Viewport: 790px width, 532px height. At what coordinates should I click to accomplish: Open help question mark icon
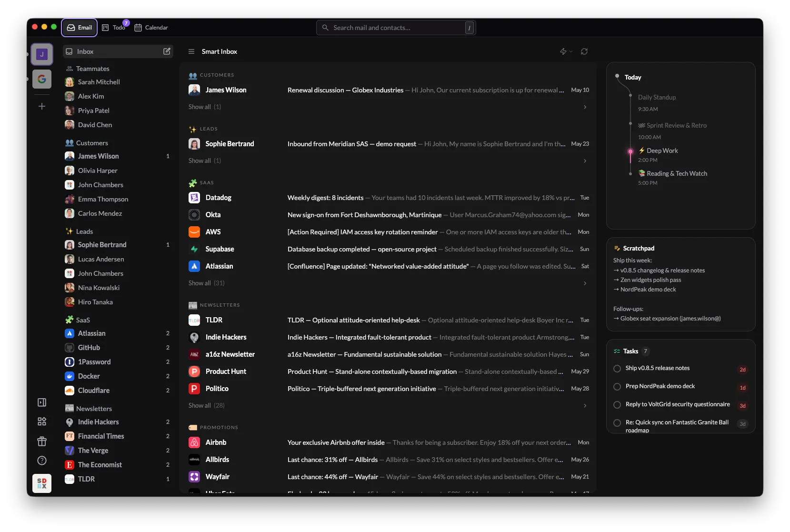[x=42, y=461]
